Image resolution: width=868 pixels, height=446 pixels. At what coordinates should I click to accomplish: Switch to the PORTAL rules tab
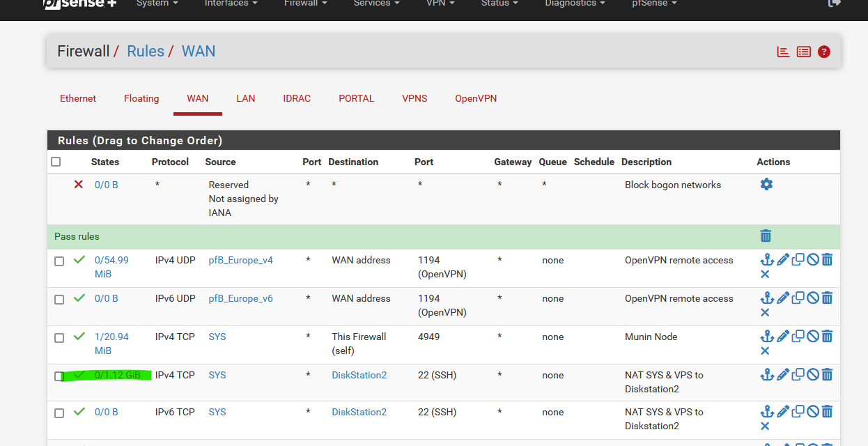point(357,98)
